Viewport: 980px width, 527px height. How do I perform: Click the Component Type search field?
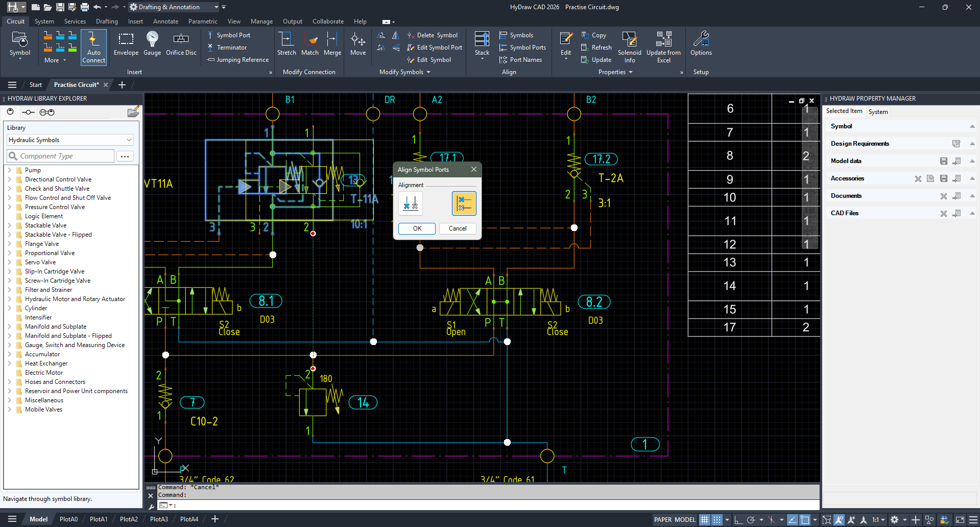click(x=61, y=156)
